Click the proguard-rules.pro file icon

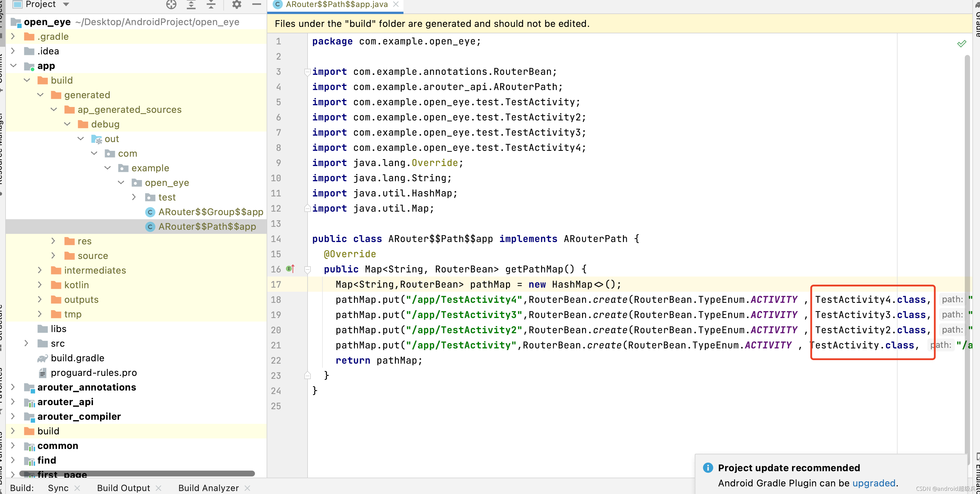43,373
